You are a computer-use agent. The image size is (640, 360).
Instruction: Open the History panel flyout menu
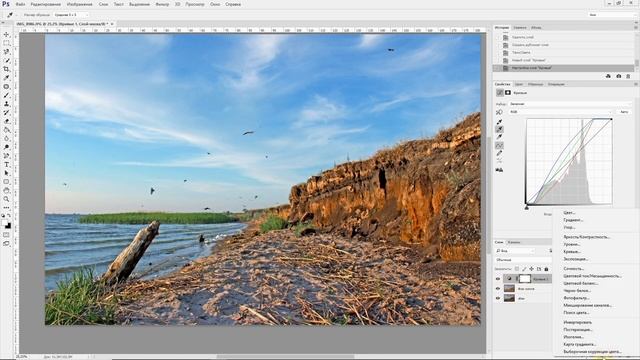tap(636, 27)
